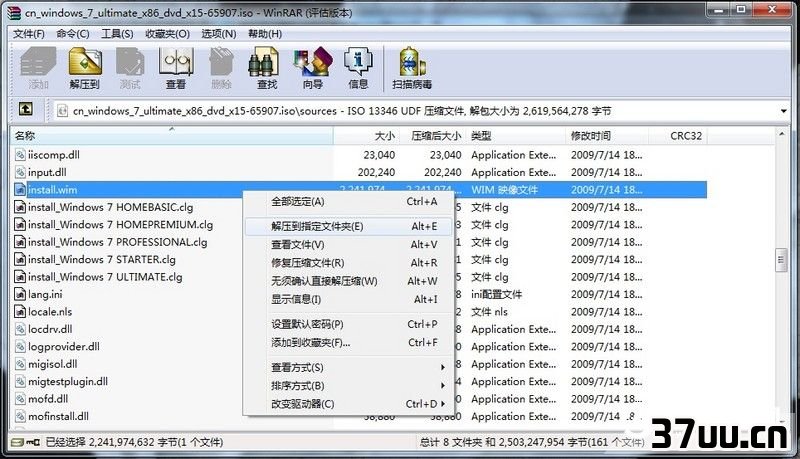This screenshot has height=459, width=800.
Task: Sort by CRC32 column header
Action: (678, 136)
